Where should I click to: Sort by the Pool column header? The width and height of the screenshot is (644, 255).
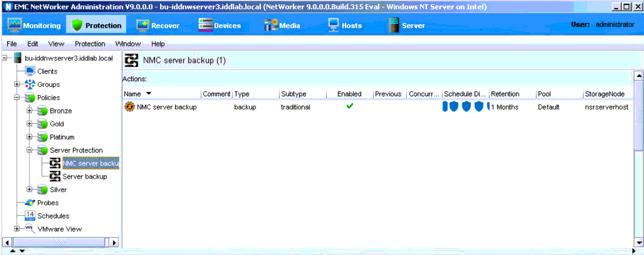559,94
